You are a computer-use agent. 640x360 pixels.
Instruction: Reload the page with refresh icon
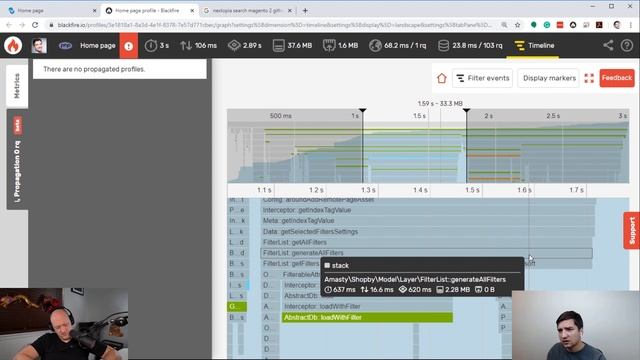coord(35,25)
